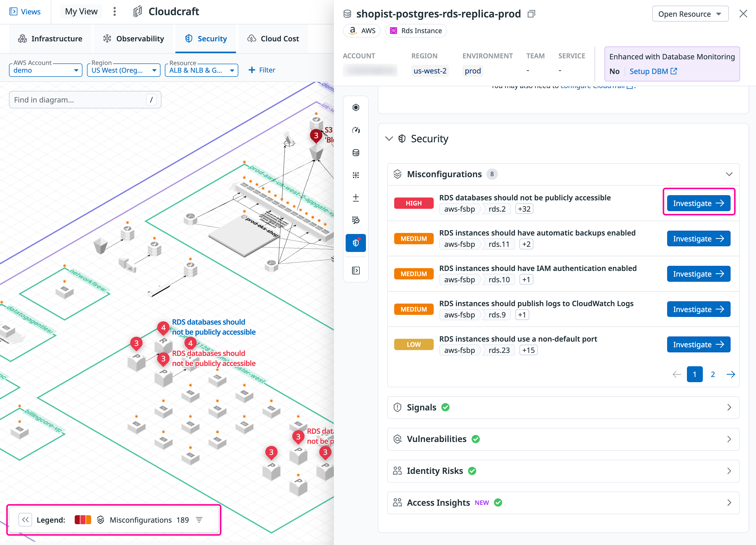
Task: Select the Security tab
Action: [206, 39]
